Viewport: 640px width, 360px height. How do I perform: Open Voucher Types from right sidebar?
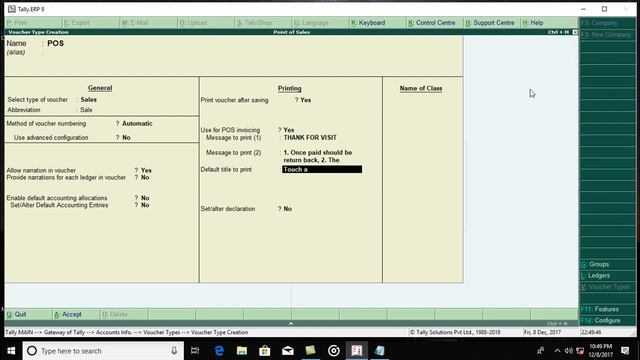pos(605,287)
